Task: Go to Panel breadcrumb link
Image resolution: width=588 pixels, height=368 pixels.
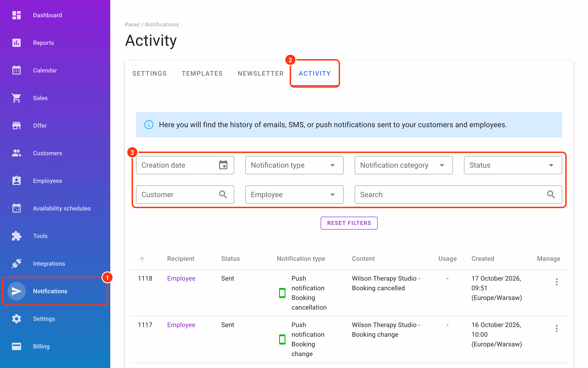Action: 132,25
